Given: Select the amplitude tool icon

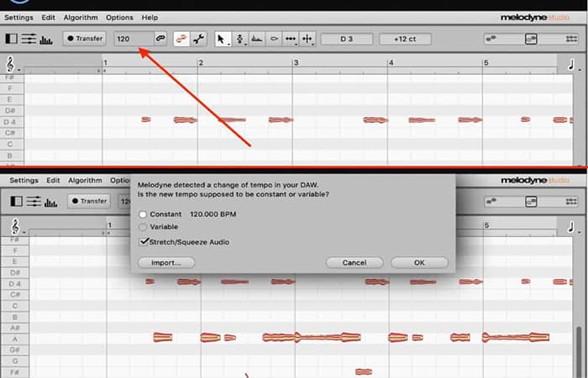Looking at the screenshot, I should tap(274, 39).
